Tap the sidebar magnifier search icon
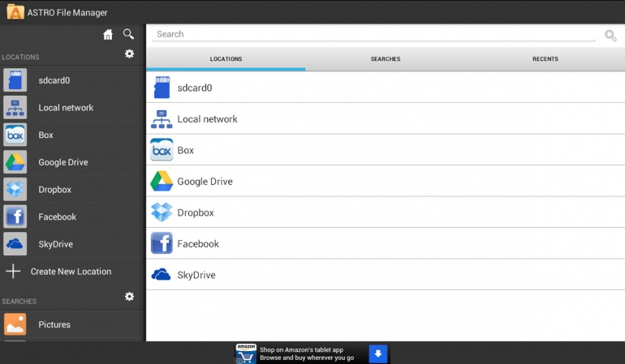 click(128, 34)
